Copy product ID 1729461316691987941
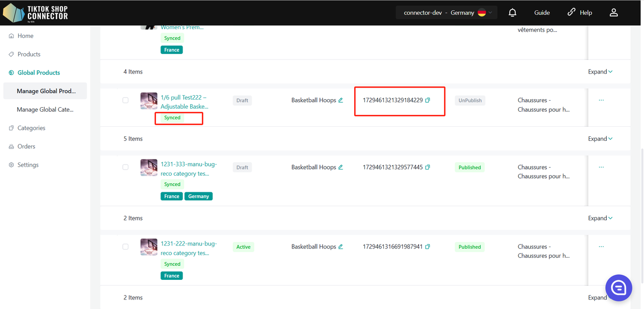Viewport: 644px width, 309px height. [x=428, y=247]
